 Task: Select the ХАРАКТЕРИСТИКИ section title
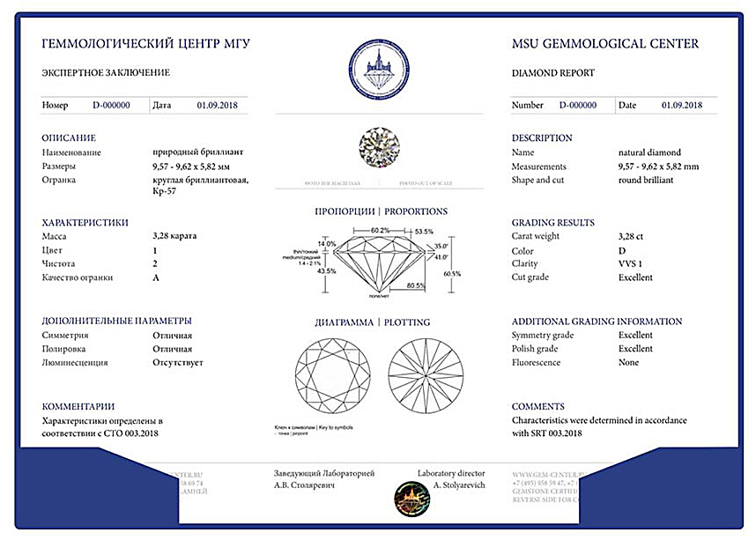click(x=85, y=223)
